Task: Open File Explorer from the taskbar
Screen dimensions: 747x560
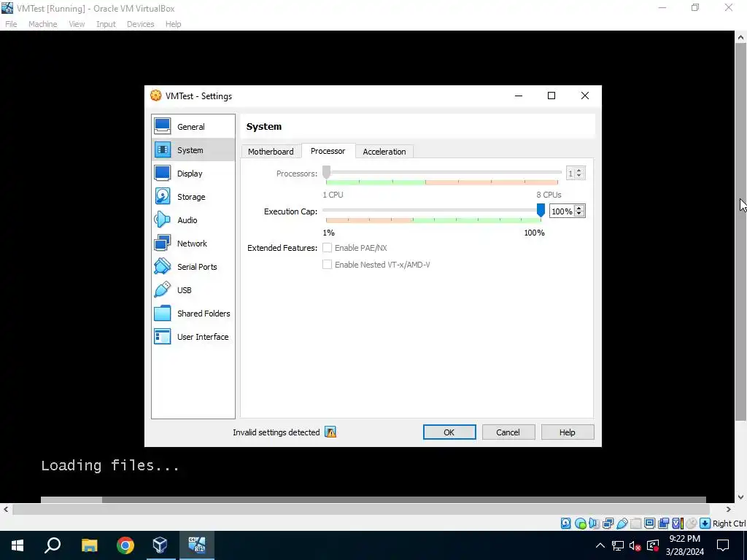Action: point(89,545)
